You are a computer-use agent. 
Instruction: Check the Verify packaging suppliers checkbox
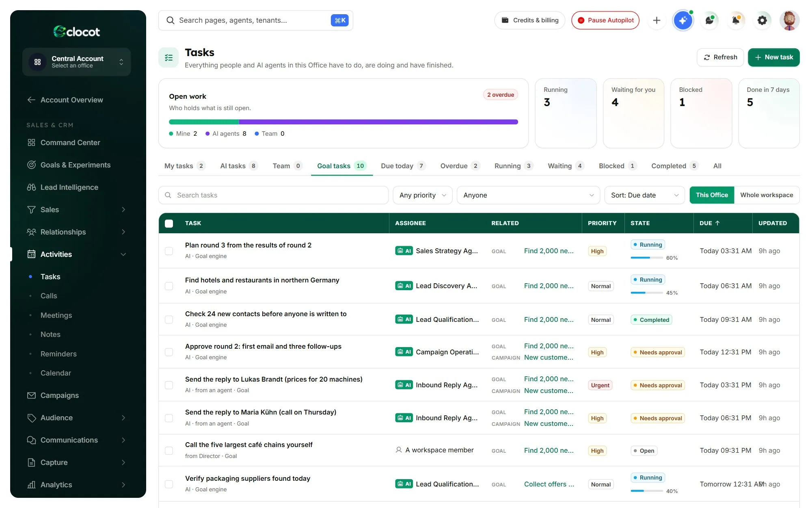click(169, 484)
